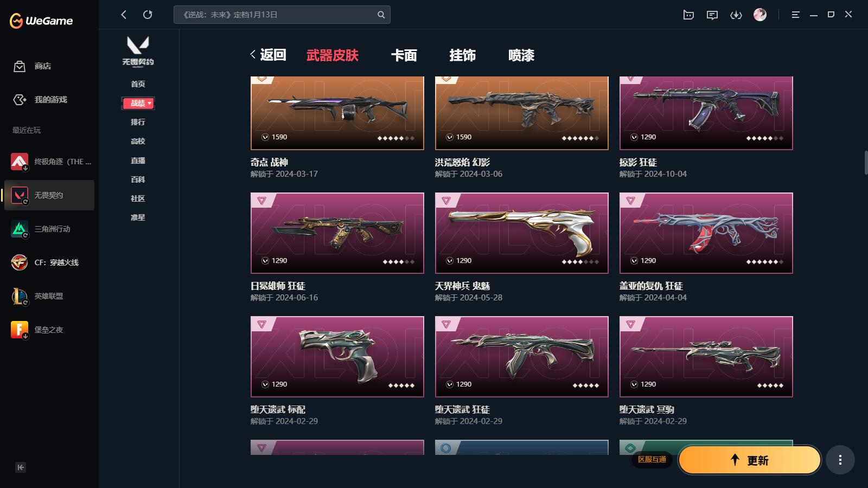The image size is (868, 488).
Task: Open the download manager icon
Action: click(x=736, y=15)
